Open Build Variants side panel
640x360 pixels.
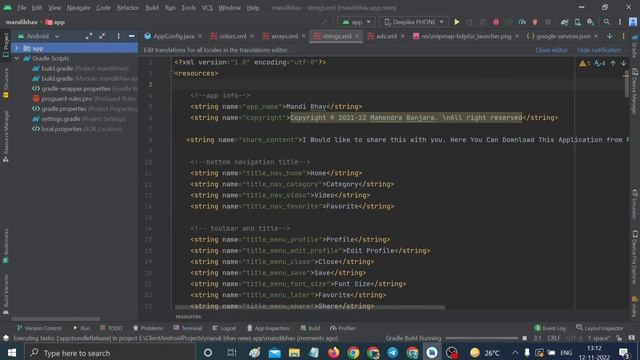click(x=6, y=294)
